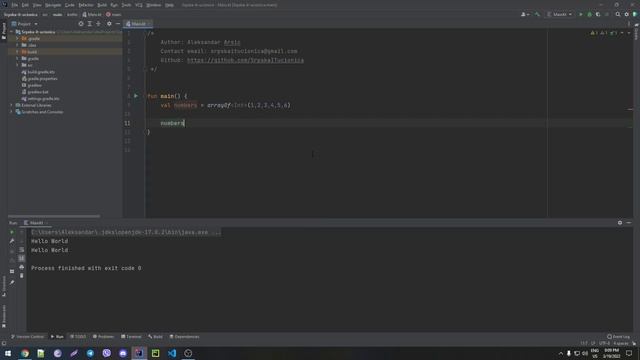Viewport: 640px width, 360px height.
Task: Open Viber from the taskbar
Action: coord(107,353)
